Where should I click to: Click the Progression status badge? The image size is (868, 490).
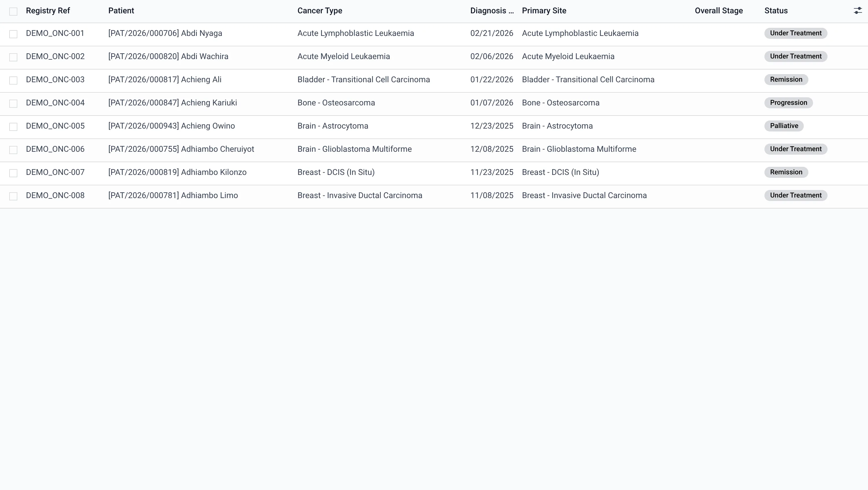point(788,103)
